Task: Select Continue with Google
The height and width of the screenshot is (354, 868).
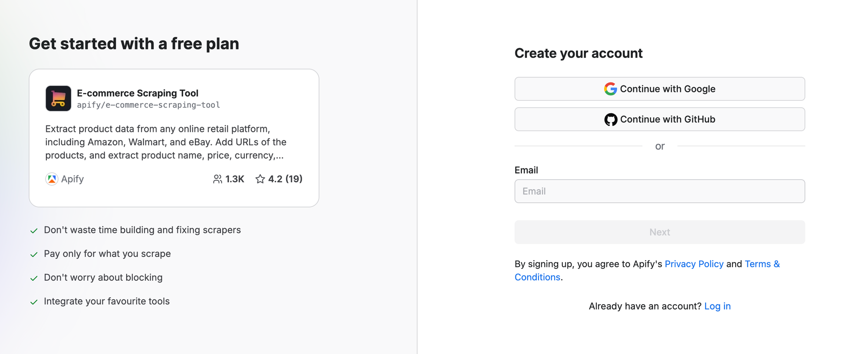Action: [659, 88]
